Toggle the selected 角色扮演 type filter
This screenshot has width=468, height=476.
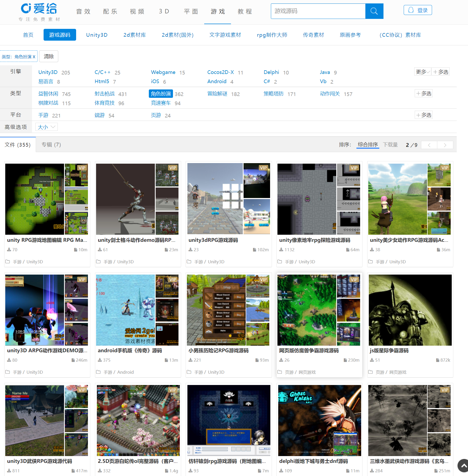pyautogui.click(x=161, y=94)
